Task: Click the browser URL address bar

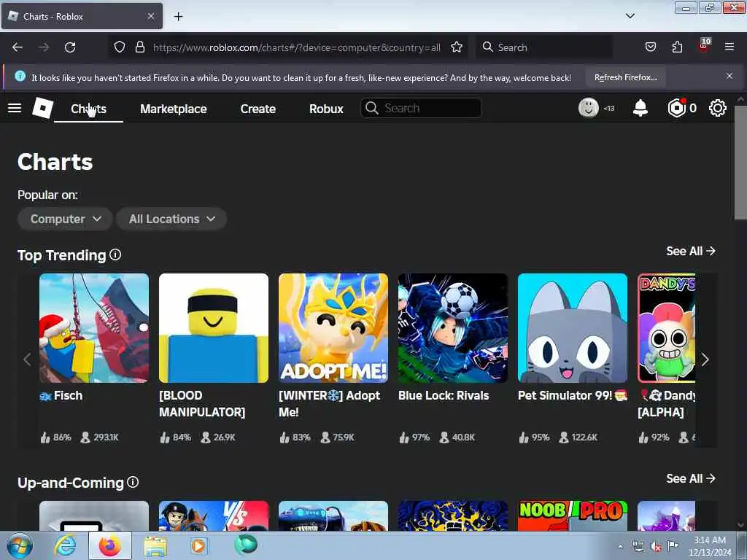Action: pyautogui.click(x=296, y=47)
